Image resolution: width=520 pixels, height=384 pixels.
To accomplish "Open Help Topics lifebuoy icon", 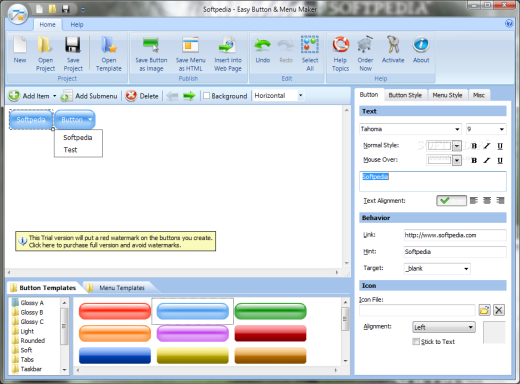I will click(340, 44).
